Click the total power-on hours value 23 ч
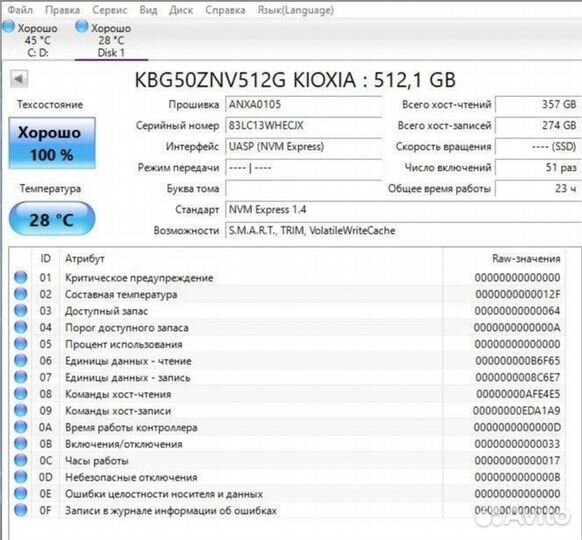The image size is (582, 540). pyautogui.click(x=538, y=189)
